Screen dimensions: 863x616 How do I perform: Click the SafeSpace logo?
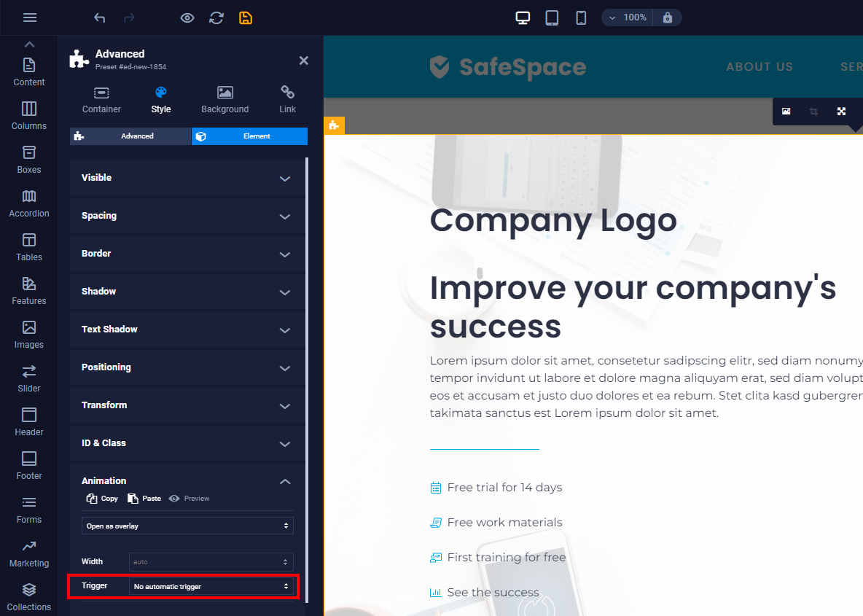(507, 67)
